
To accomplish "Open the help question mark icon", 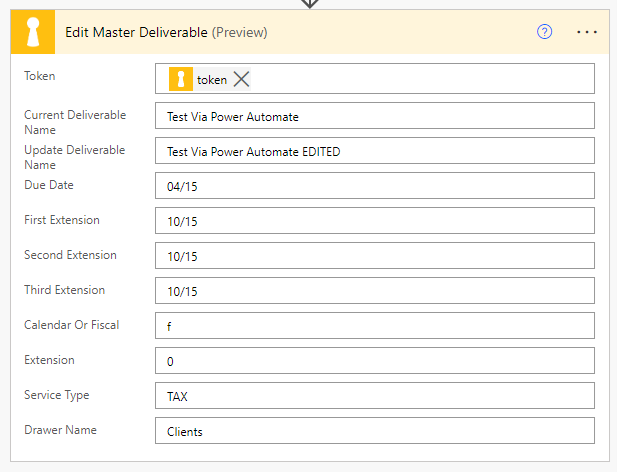I will [x=545, y=32].
